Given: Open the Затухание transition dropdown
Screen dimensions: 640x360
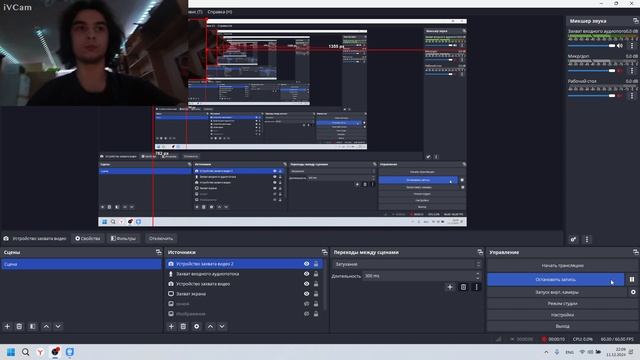Looking at the screenshot, I should (407, 264).
